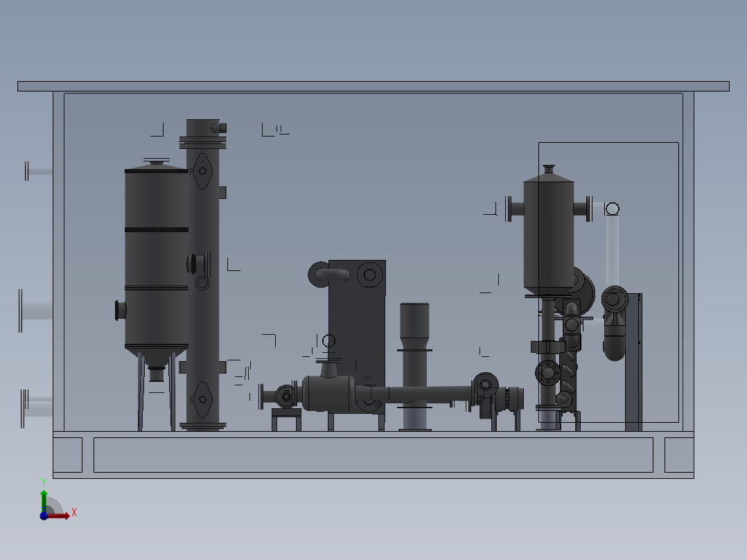Select the dark rectangular cabinet at right

633,362
